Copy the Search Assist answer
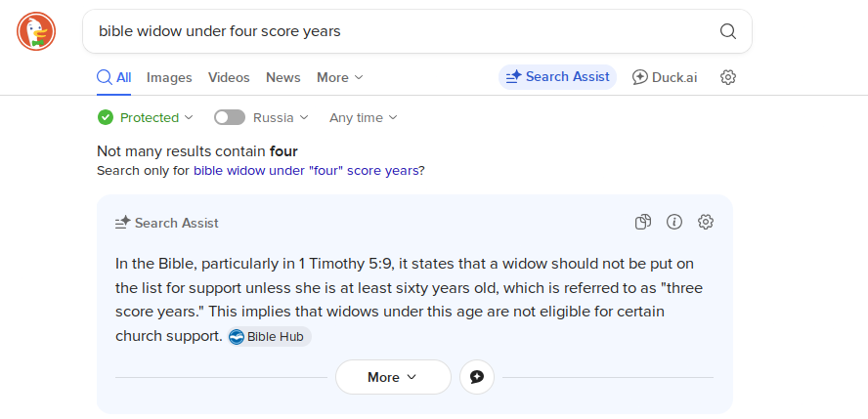 pos(643,222)
